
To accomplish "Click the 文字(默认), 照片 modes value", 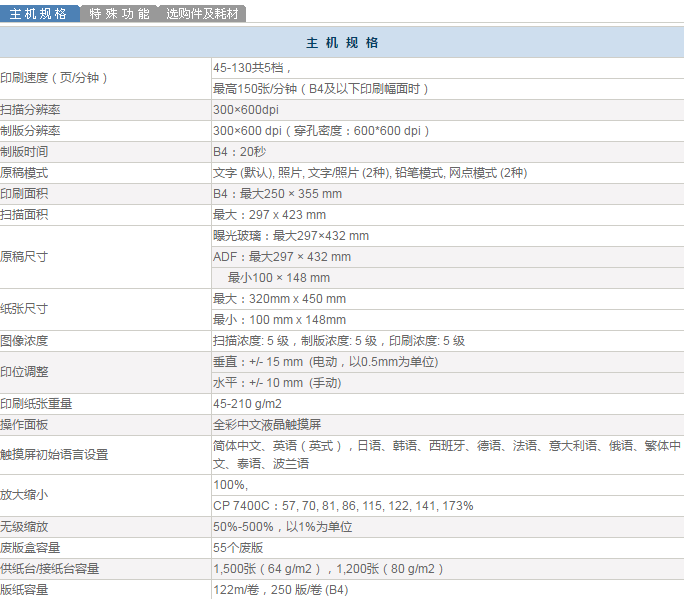I will click(x=370, y=173).
